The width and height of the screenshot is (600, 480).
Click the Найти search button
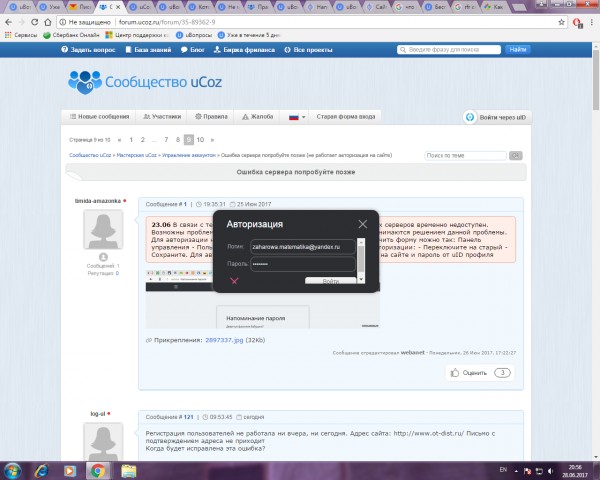pyautogui.click(x=517, y=49)
